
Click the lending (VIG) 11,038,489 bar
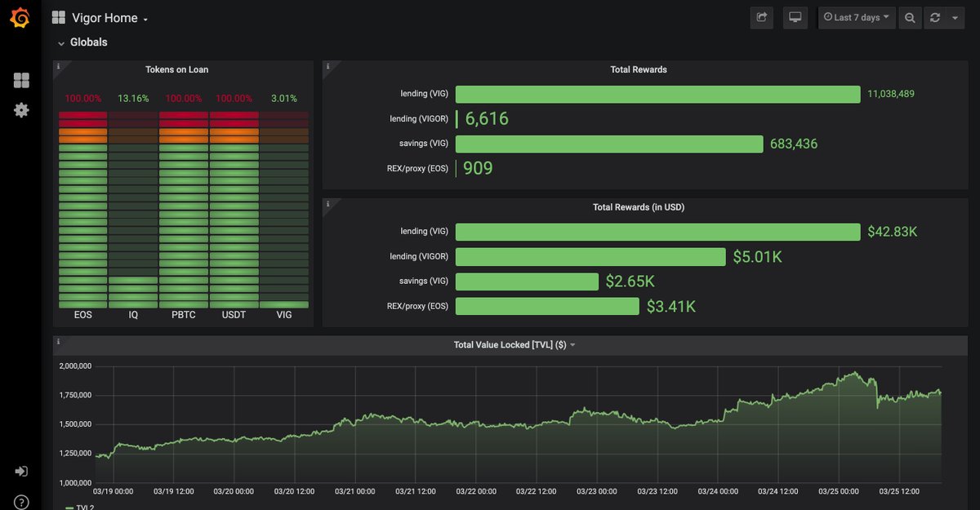click(x=657, y=94)
